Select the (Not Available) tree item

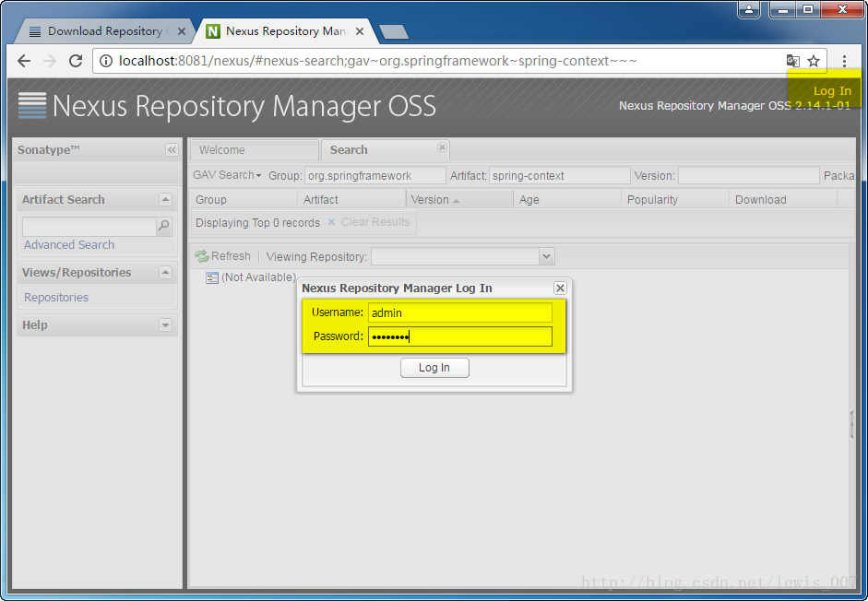point(251,277)
